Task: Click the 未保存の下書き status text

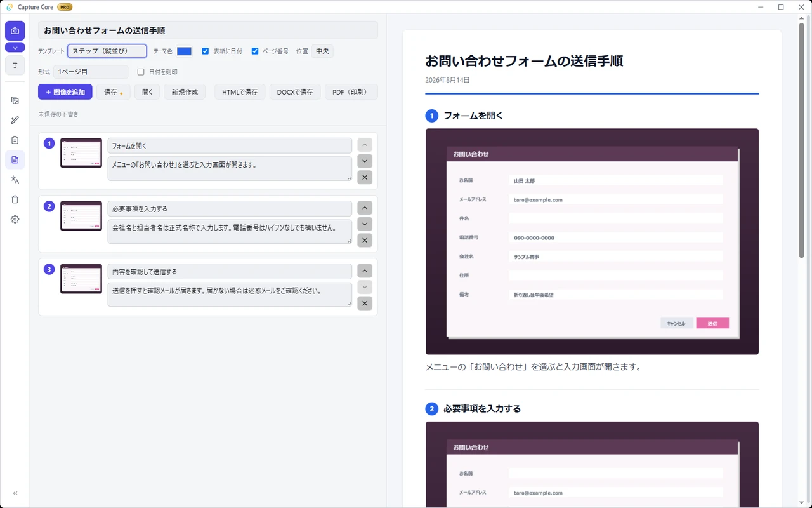Action: click(58, 114)
